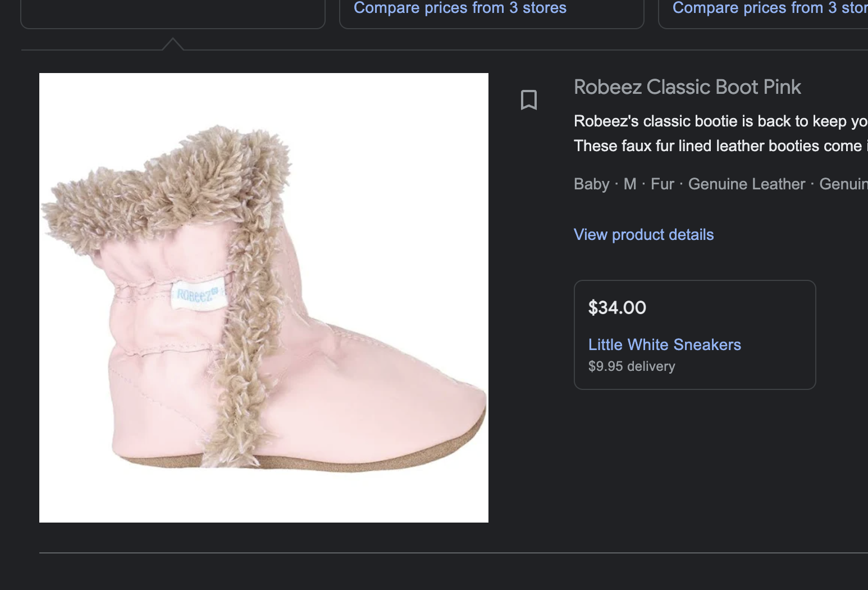Select the empty product card above the pointer
Viewport: 868px width, 590px height.
point(173,13)
